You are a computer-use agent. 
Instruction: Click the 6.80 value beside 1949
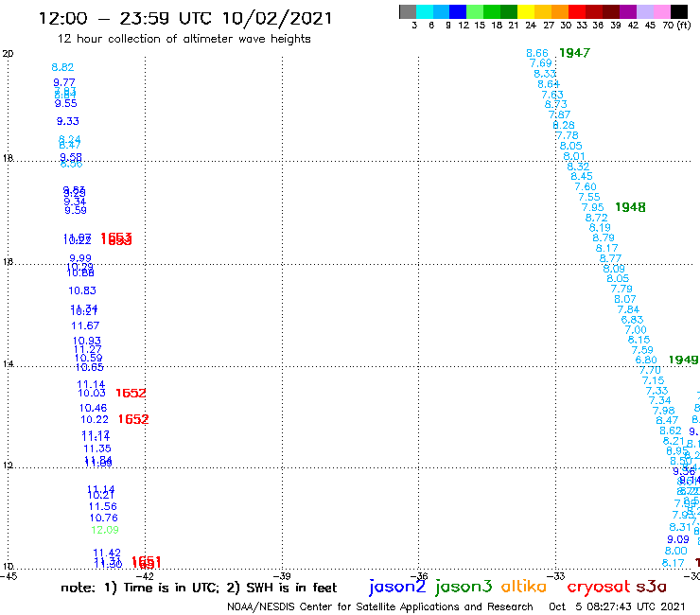[646, 360]
